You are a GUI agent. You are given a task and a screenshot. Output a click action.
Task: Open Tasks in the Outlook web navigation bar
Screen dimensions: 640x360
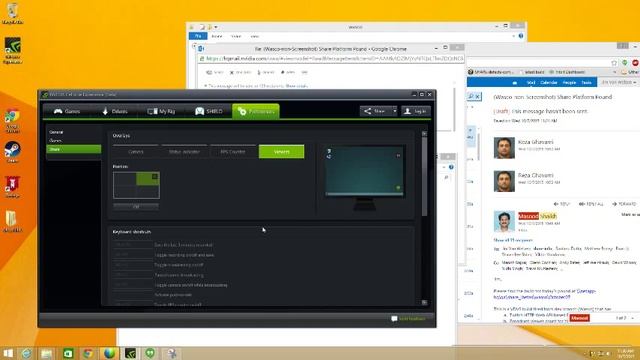(x=587, y=82)
